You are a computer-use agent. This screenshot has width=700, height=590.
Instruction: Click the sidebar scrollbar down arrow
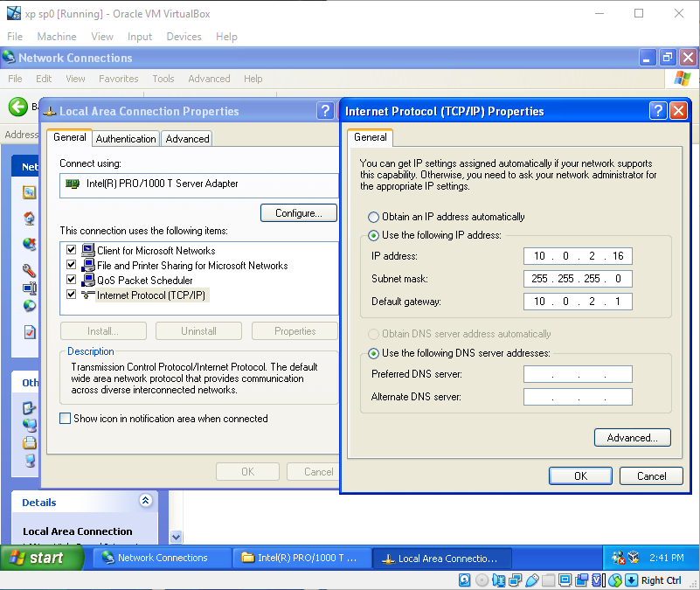click(176, 537)
